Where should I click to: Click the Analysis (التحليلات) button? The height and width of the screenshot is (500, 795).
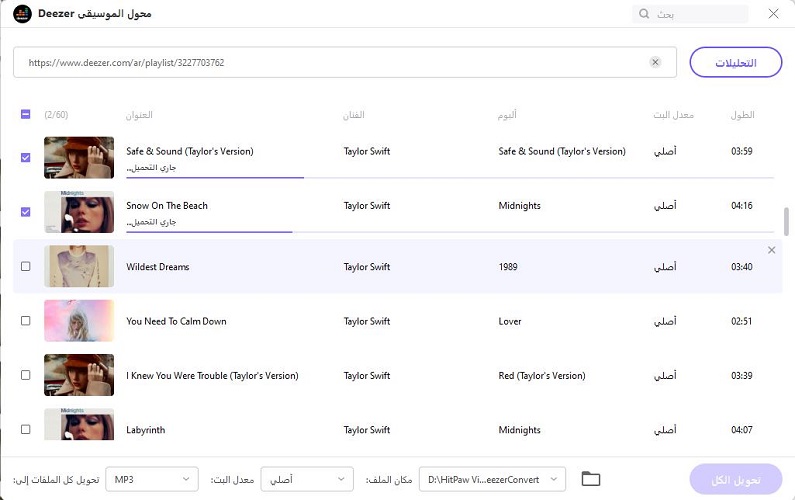(x=736, y=62)
